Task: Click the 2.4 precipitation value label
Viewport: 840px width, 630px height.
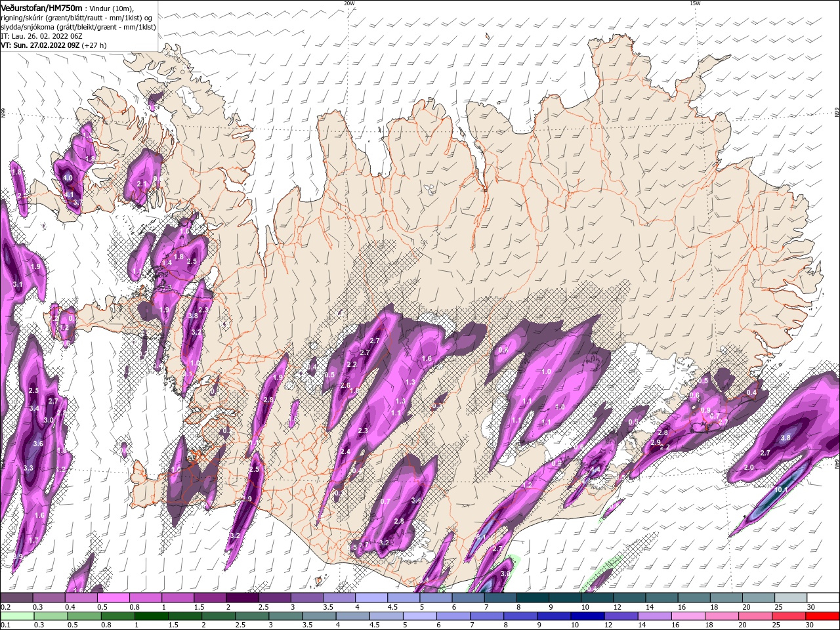Action: pos(345,451)
